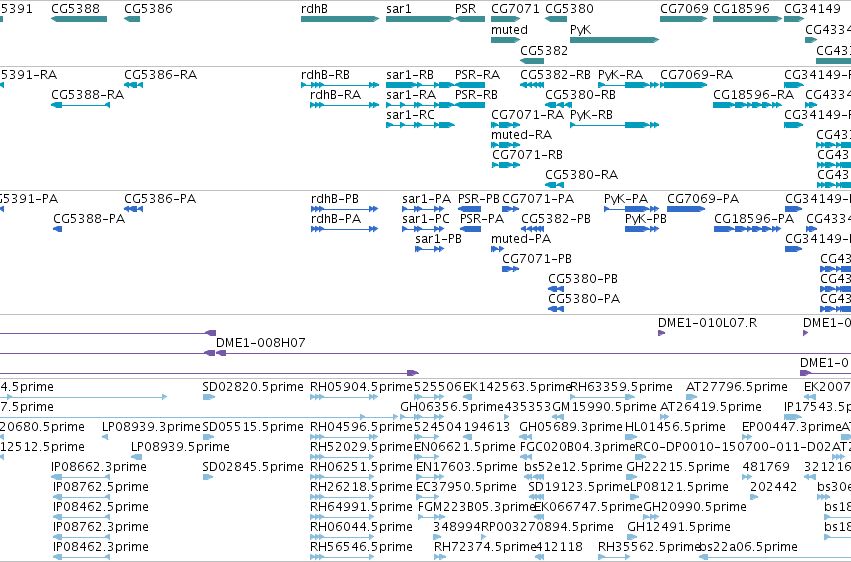Open EST AT27796.5prime
The height and width of the screenshot is (562, 851).
pyautogui.click(x=691, y=397)
